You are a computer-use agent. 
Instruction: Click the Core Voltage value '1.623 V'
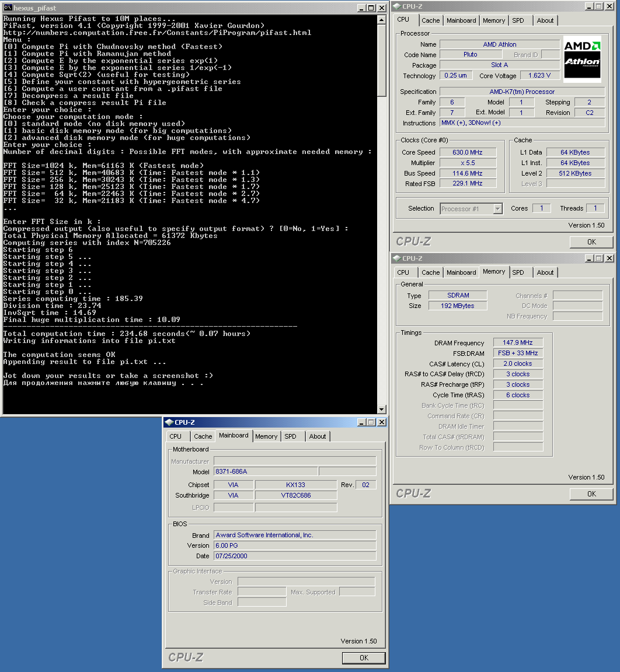coord(540,75)
